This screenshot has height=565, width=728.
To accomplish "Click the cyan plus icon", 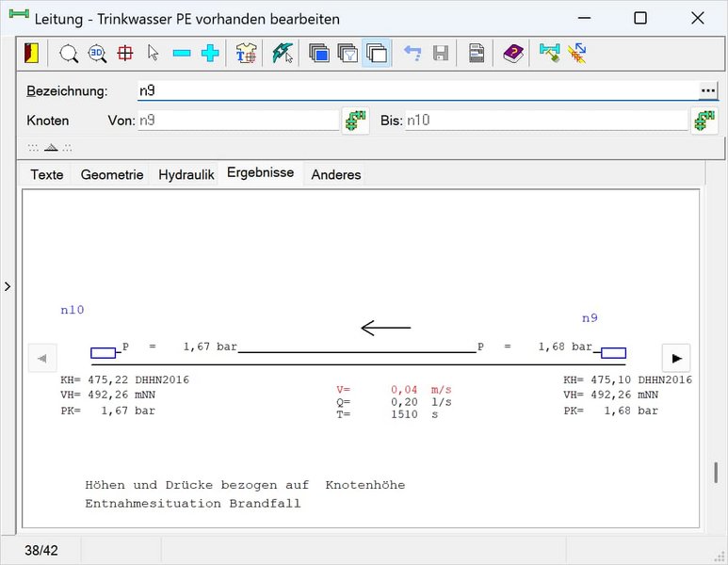I will tap(210, 54).
